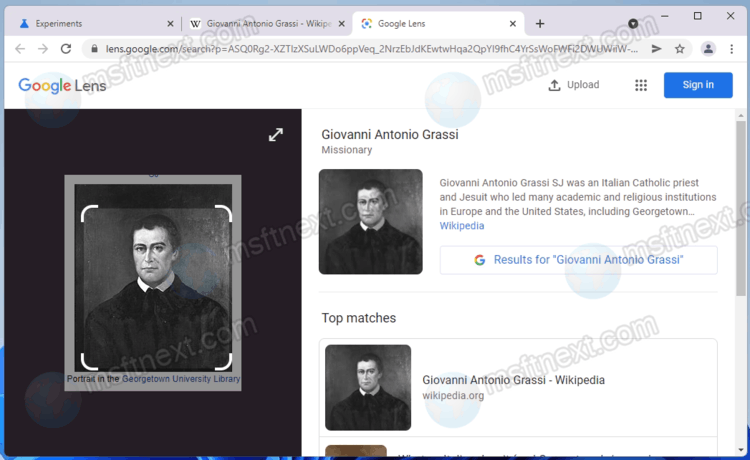Click the share page arrow icon
750x460 pixels.
coord(657,49)
